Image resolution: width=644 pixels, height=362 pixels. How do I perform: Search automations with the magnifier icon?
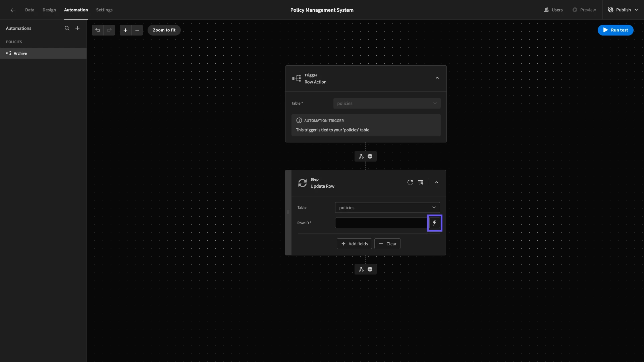point(67,28)
